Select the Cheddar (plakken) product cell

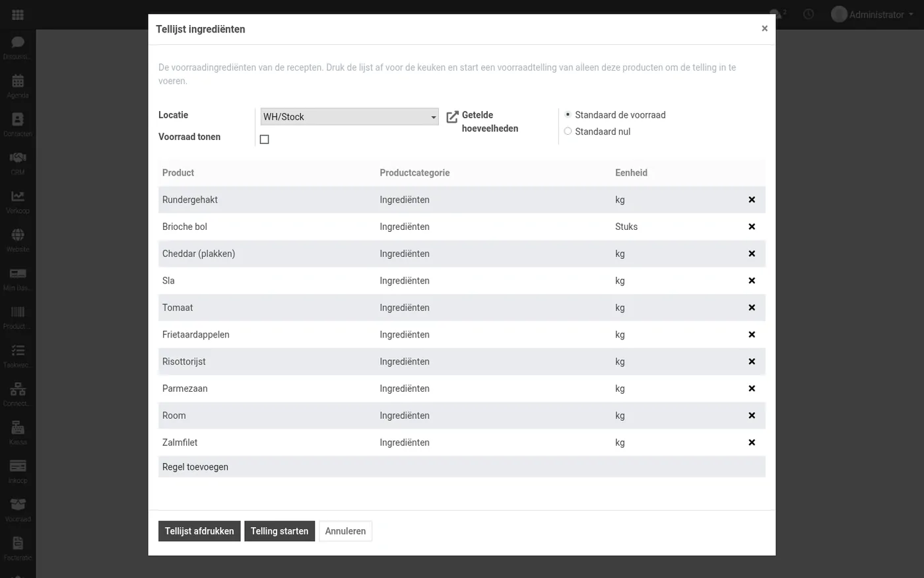[267, 254]
